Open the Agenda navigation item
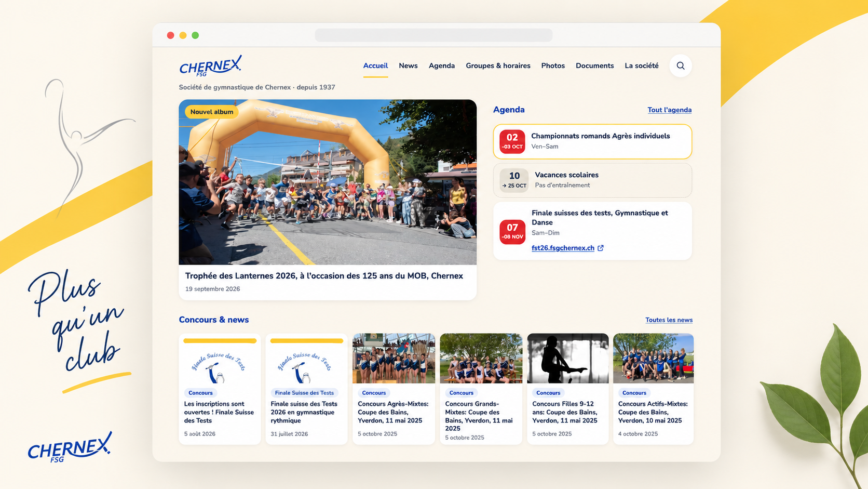 point(442,66)
